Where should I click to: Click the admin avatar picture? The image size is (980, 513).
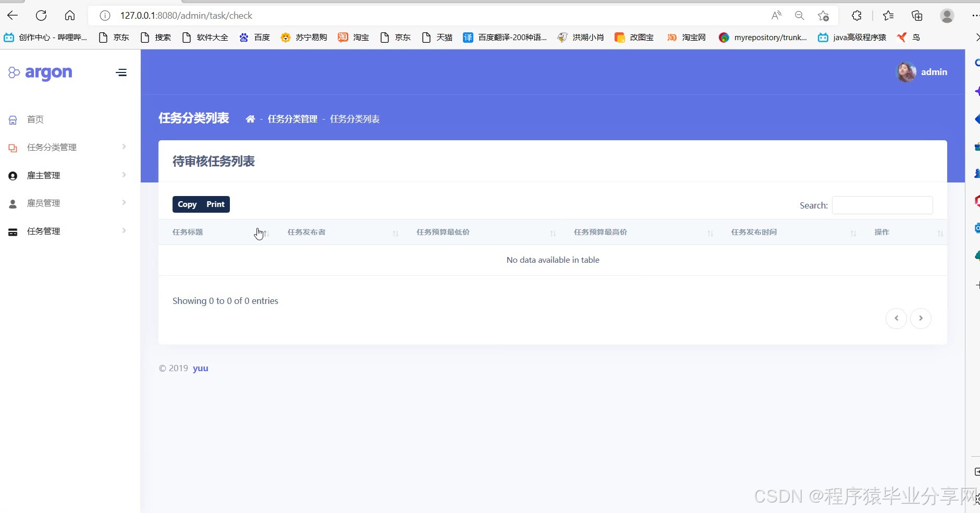906,72
